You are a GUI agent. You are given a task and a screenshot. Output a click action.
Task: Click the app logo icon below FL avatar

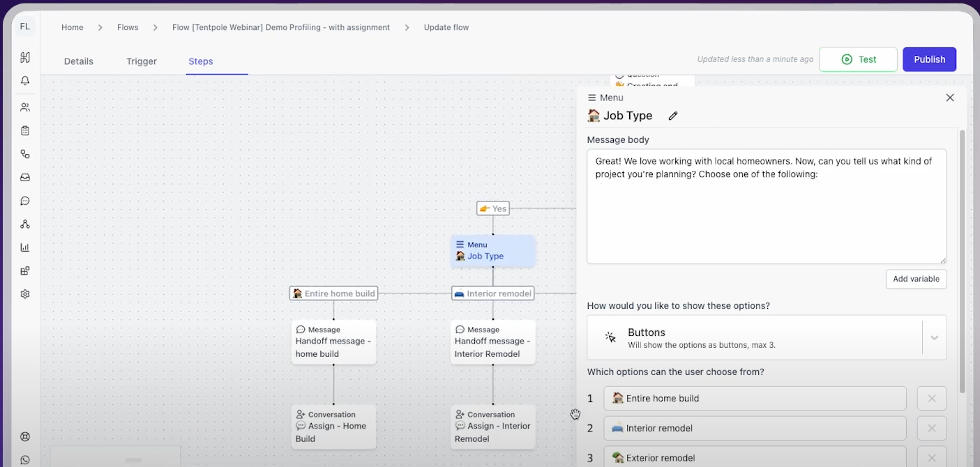pos(25,57)
